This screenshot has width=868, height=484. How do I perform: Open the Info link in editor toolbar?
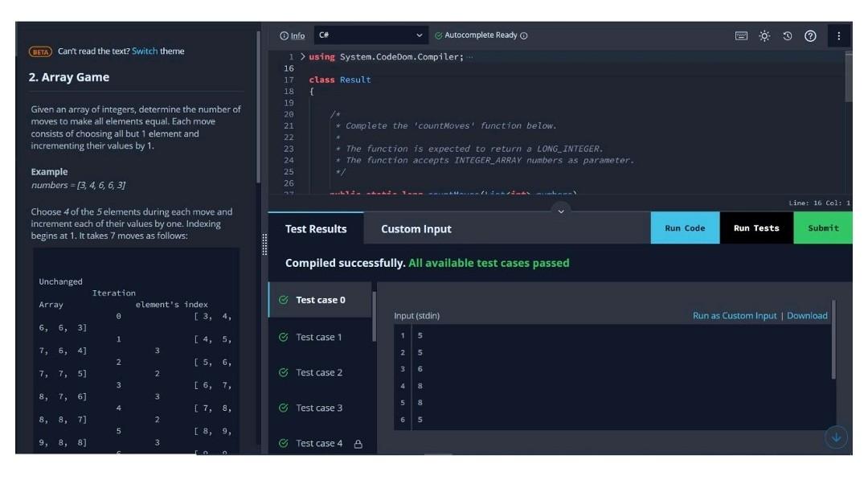[293, 35]
